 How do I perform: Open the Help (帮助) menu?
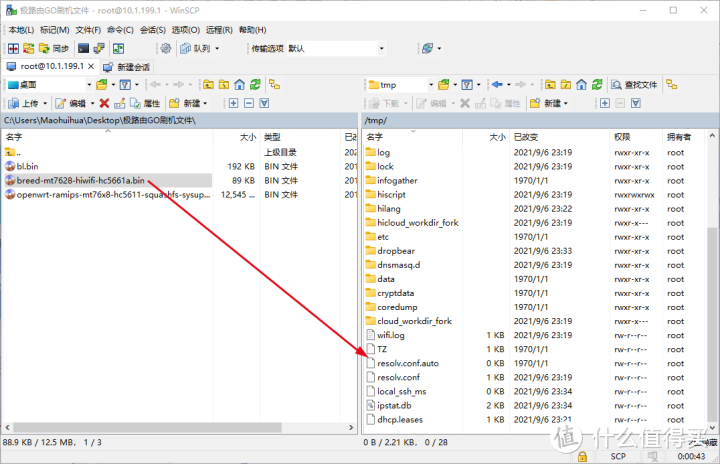tap(253, 30)
